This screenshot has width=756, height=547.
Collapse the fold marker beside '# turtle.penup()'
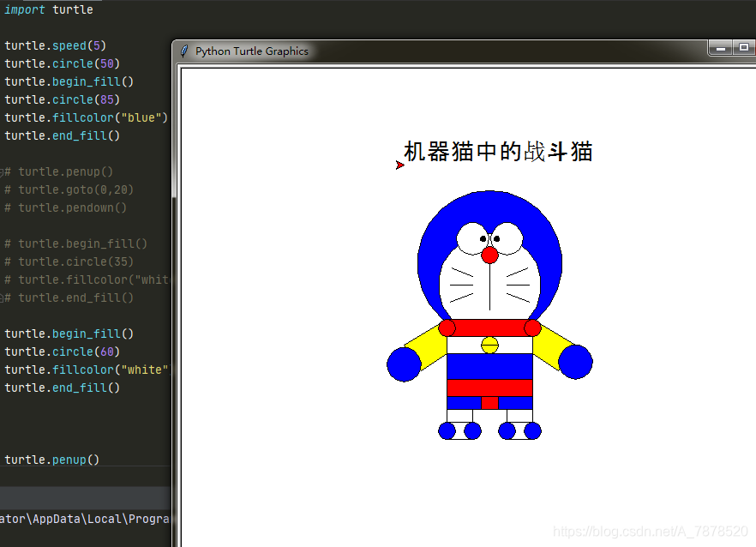pos(2,171)
